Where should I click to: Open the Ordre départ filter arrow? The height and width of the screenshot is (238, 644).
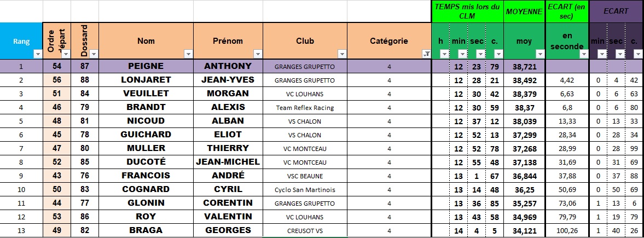66,54
